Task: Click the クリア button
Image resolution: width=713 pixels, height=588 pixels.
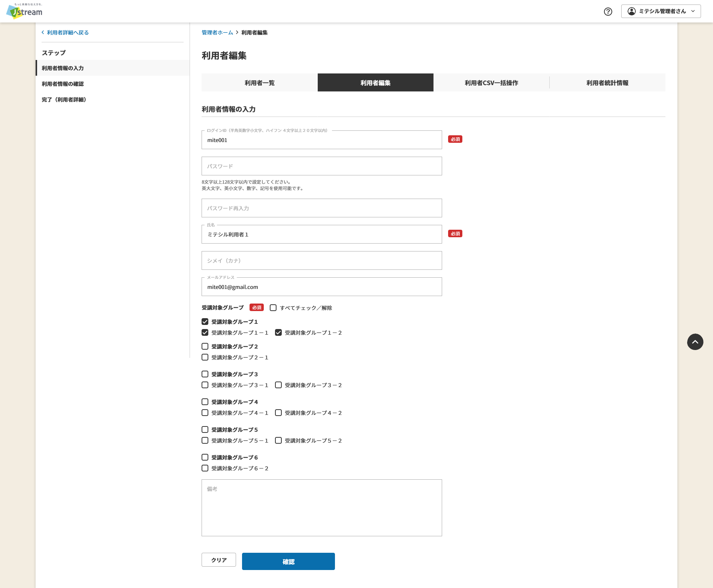Action: (219, 560)
